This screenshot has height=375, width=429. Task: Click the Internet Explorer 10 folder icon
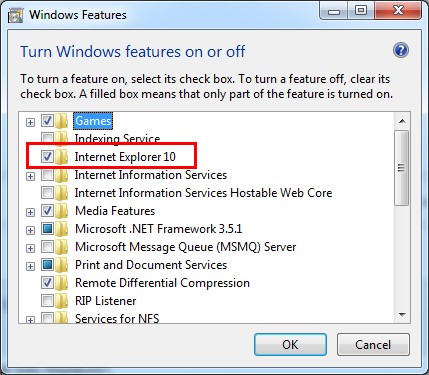click(x=61, y=157)
